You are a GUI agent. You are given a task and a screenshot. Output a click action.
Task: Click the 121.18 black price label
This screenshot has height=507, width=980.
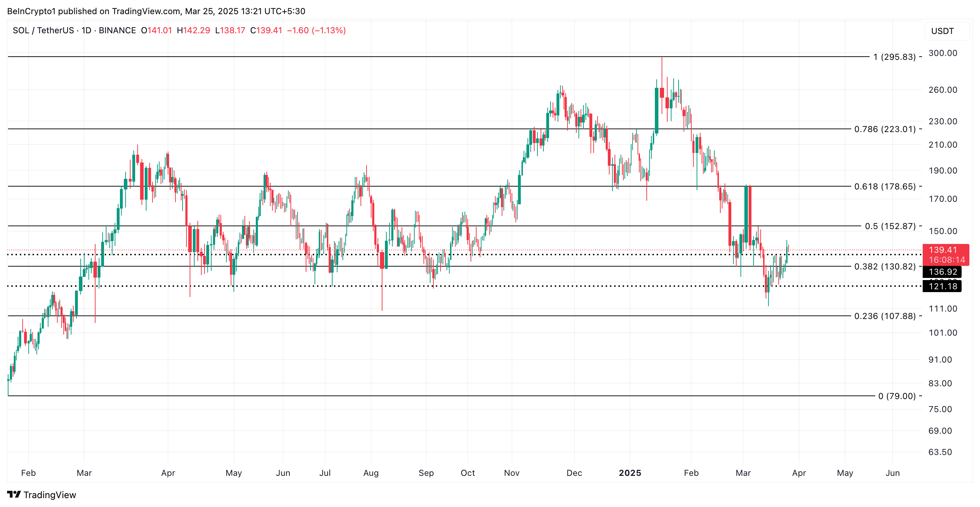pyautogui.click(x=942, y=286)
